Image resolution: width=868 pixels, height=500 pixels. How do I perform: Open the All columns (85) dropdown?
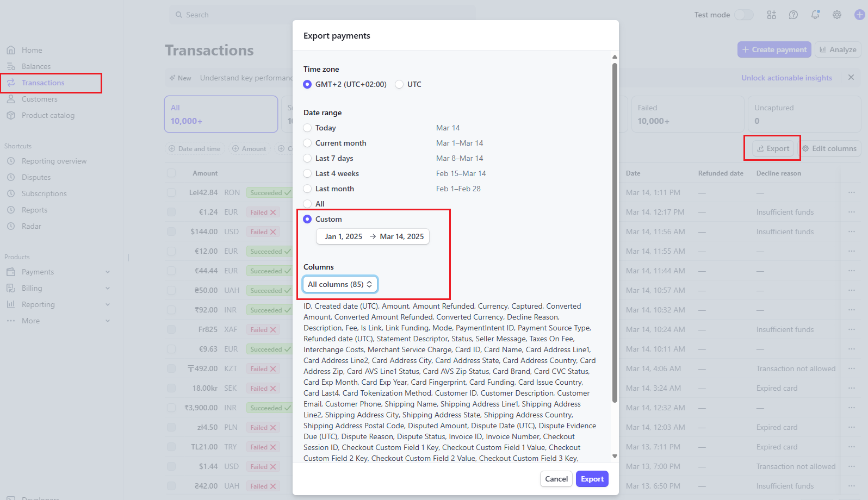coord(340,284)
